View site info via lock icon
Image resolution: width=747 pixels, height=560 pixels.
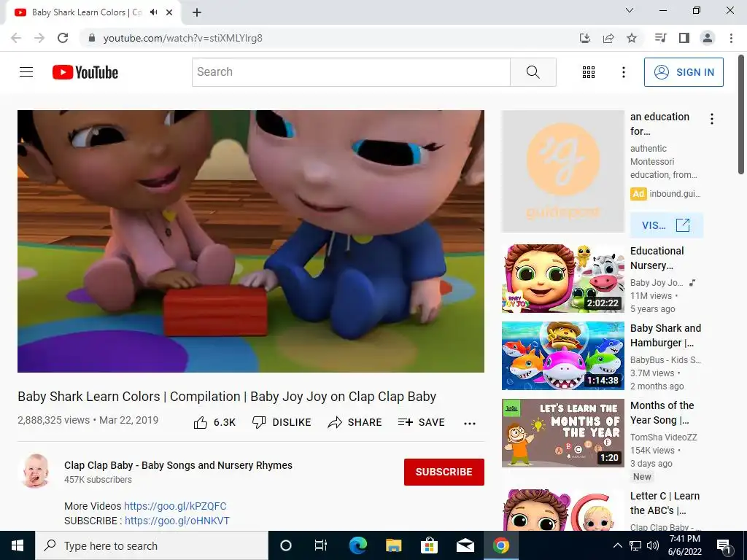(x=92, y=38)
